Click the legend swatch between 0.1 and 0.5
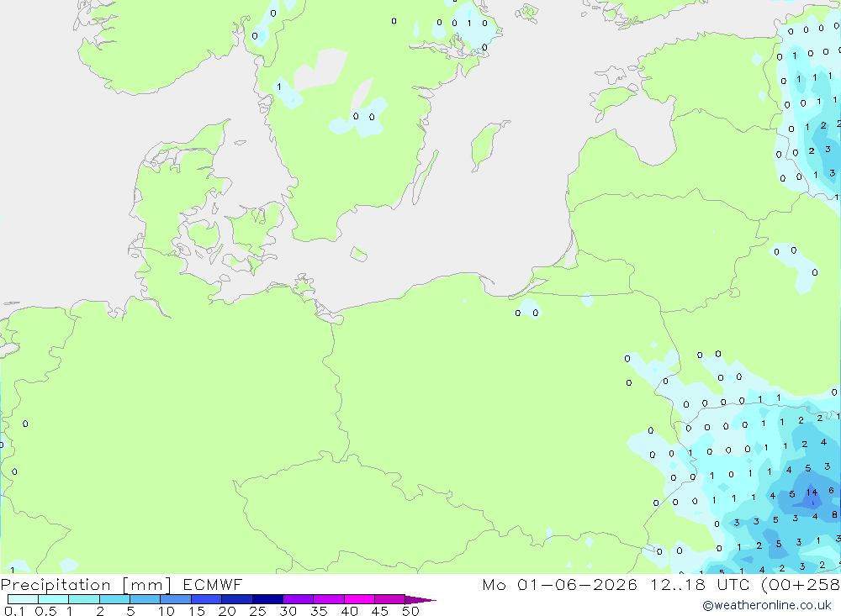This screenshot has height=616, width=841. [x=23, y=599]
